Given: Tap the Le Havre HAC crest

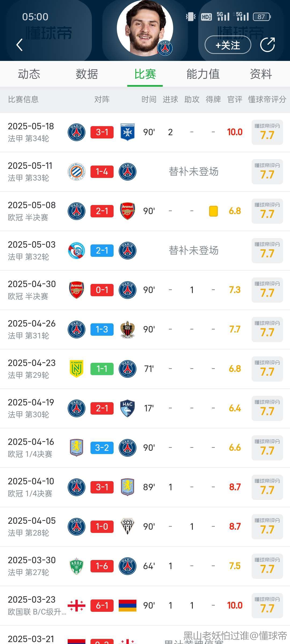Looking at the screenshot, I should (128, 408).
